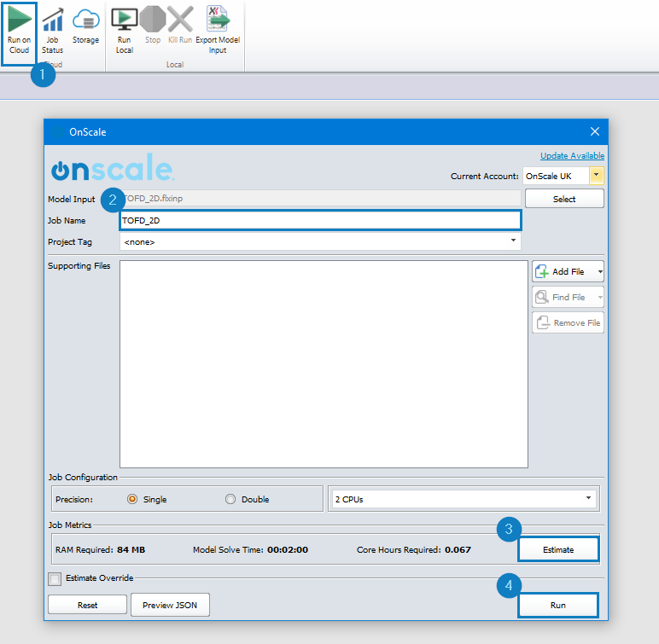Open cloud Storage icon
Viewport: 659px width, 644px height.
point(85,26)
